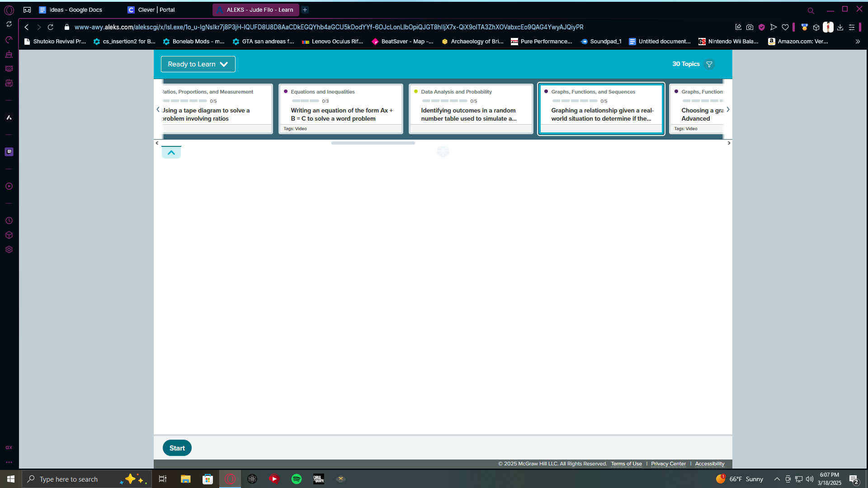Click the topics filter funnel icon

click(x=709, y=64)
